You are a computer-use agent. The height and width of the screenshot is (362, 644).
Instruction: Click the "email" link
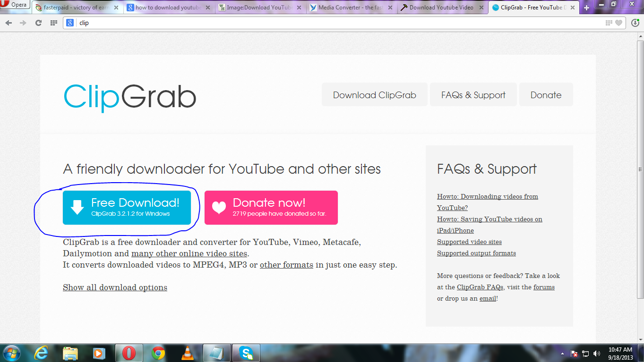[488, 298]
